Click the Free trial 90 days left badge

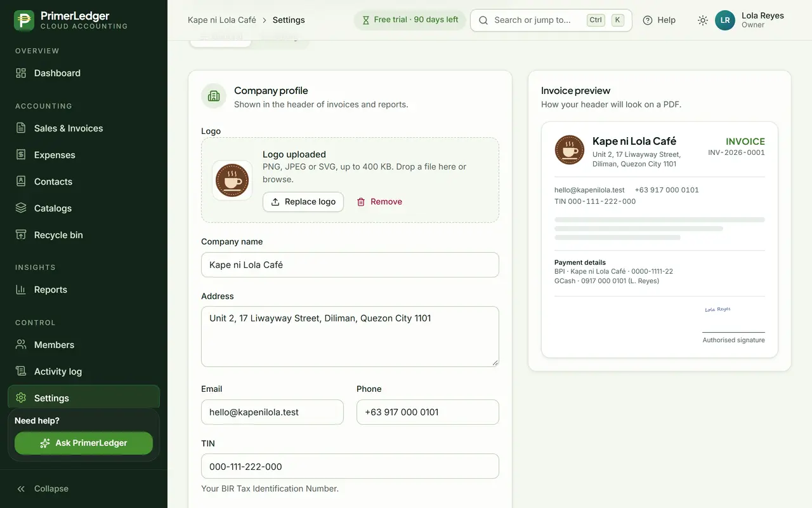pos(410,20)
